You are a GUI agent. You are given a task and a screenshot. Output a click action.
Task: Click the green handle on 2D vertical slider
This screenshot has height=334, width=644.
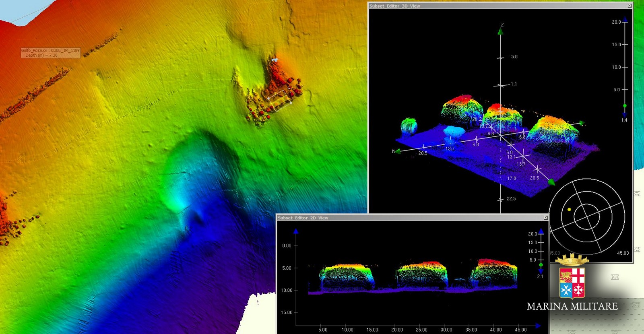541,265
